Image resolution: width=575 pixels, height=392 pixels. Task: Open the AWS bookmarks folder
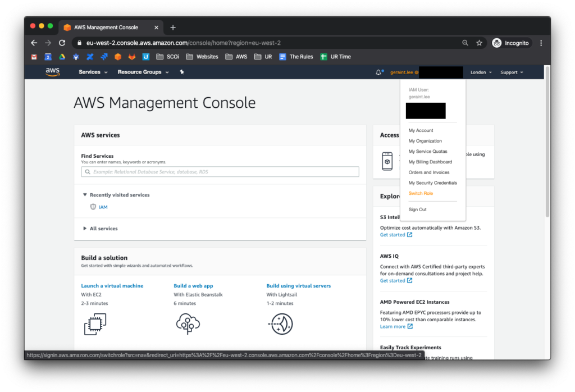[x=236, y=57]
